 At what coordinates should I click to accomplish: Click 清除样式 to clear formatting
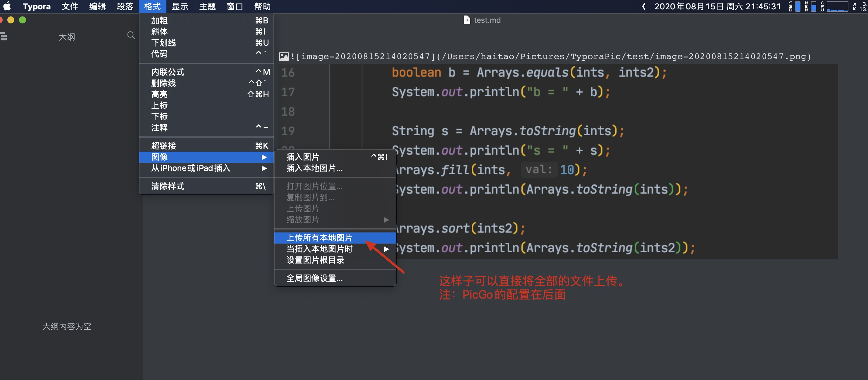click(168, 186)
